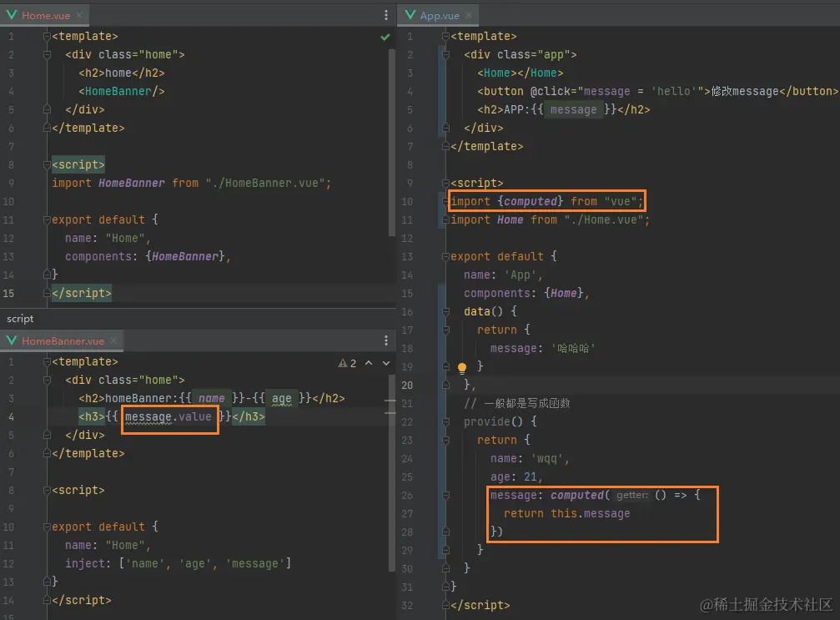This screenshot has width=840, height=620.
Task: Go to next highlighted problem arrow
Action: point(385,363)
